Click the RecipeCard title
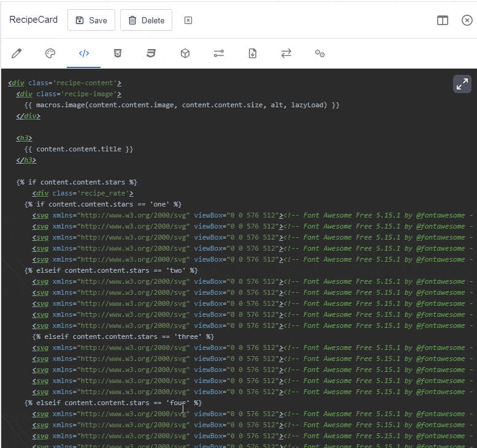The image size is (477, 448). pyautogui.click(x=34, y=20)
